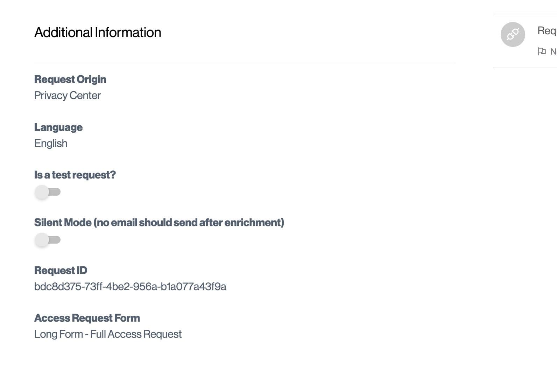This screenshot has width=557, height=392.
Task: Enable the "Is a test request?" toggle
Action: tap(48, 192)
